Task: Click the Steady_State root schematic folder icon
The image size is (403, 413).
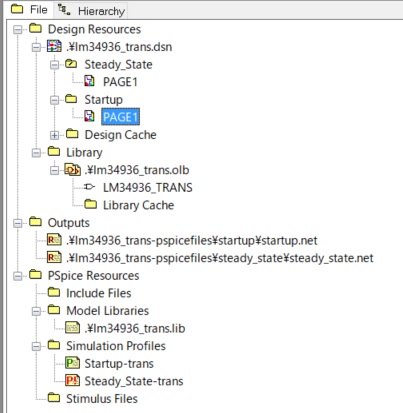Action: click(x=71, y=63)
